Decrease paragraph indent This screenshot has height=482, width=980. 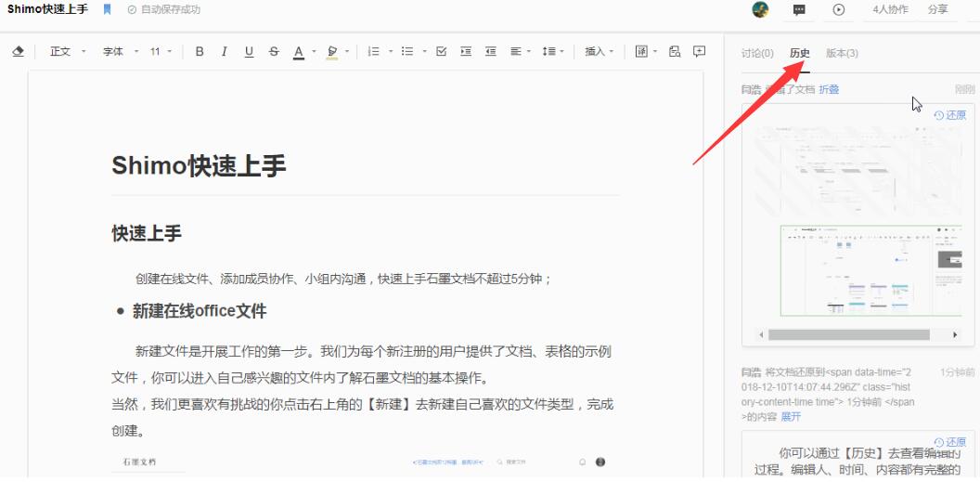point(491,52)
